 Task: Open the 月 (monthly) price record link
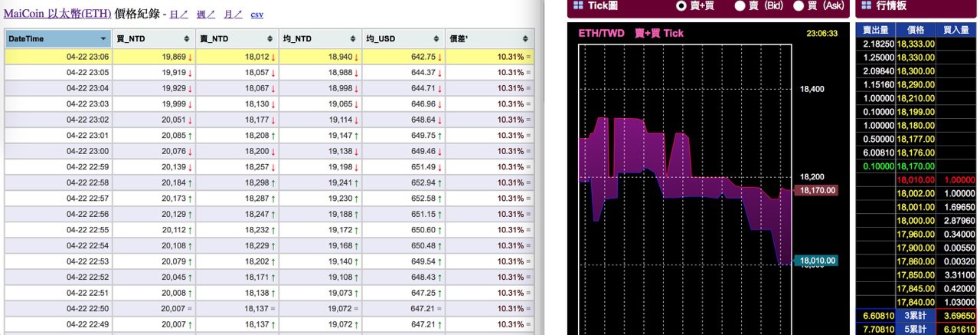coord(233,14)
